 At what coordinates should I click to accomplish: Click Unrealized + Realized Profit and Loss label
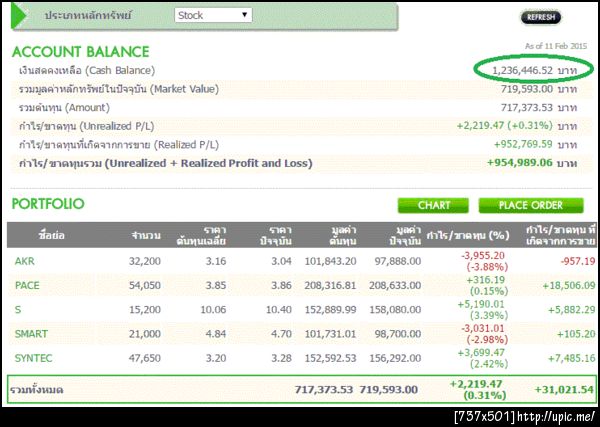166,163
